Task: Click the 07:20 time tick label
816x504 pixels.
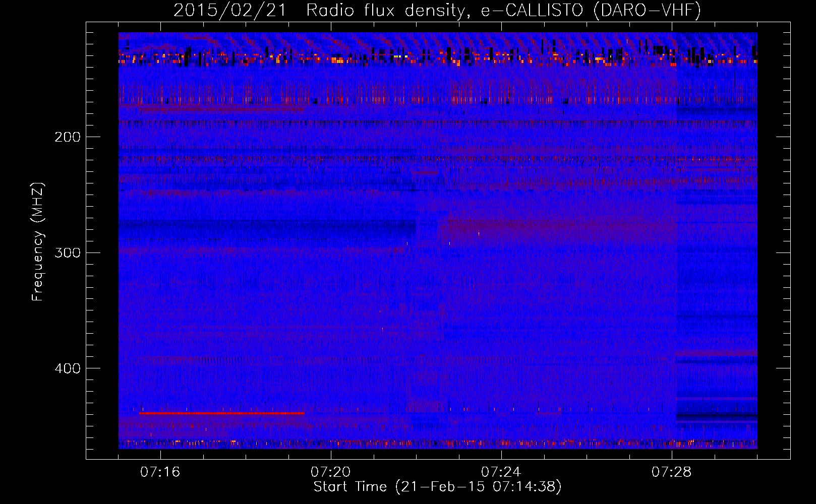Action: (331, 472)
